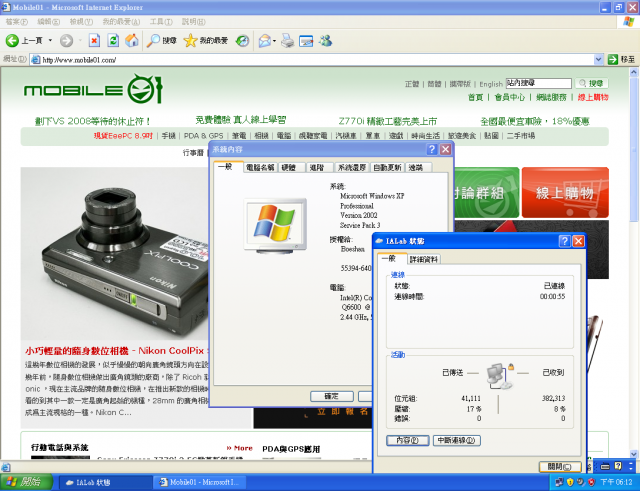This screenshot has width=640, height=491.
Task: Open the Tools menu in IE
Action: click(x=161, y=22)
